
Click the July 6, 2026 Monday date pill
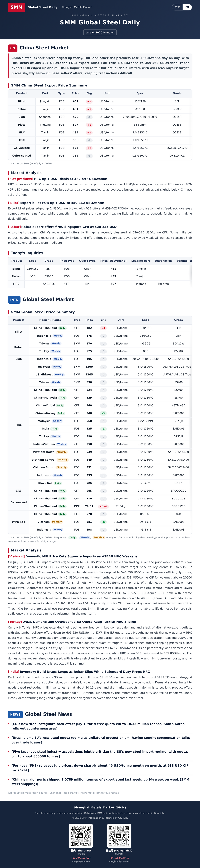click(100, 33)
